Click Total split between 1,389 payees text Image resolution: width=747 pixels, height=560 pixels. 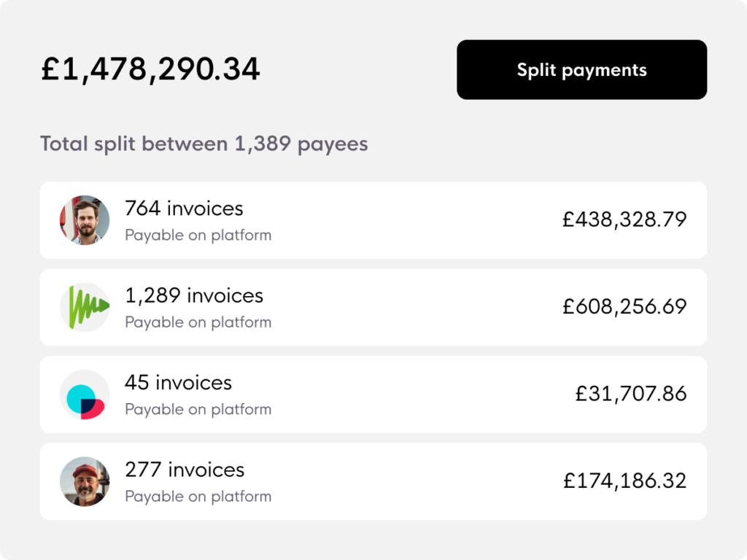pos(204,144)
